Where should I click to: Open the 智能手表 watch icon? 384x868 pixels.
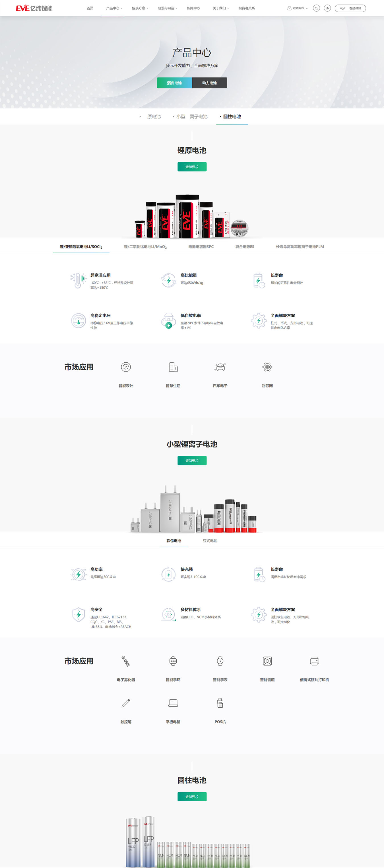pos(220,661)
